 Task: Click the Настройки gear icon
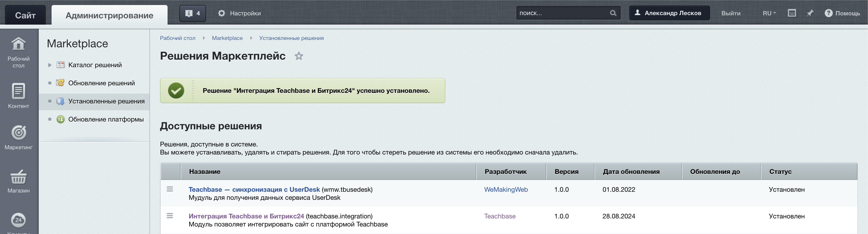point(221,13)
